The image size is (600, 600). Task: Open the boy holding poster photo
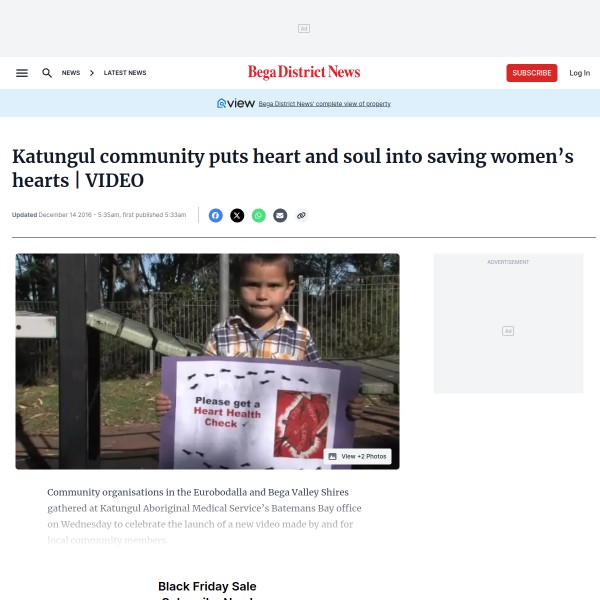[207, 361]
